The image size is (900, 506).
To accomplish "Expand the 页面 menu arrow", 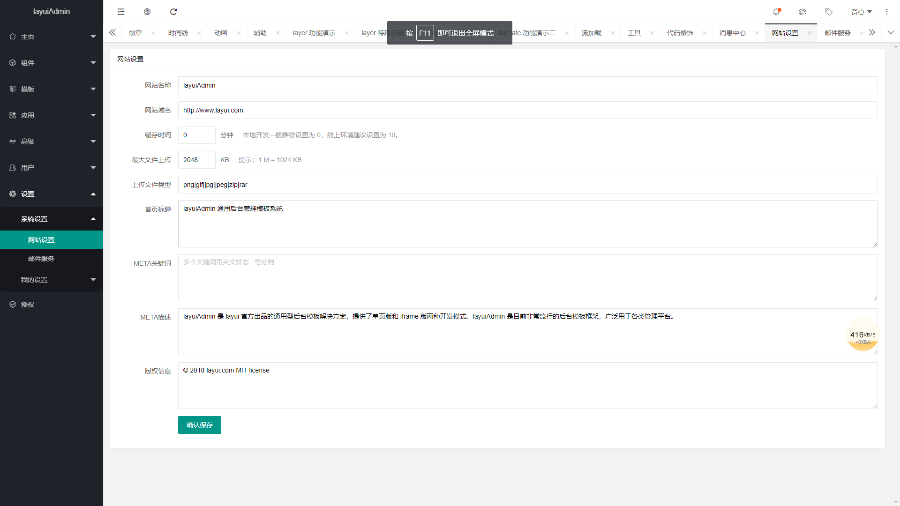I will tap(93, 89).
